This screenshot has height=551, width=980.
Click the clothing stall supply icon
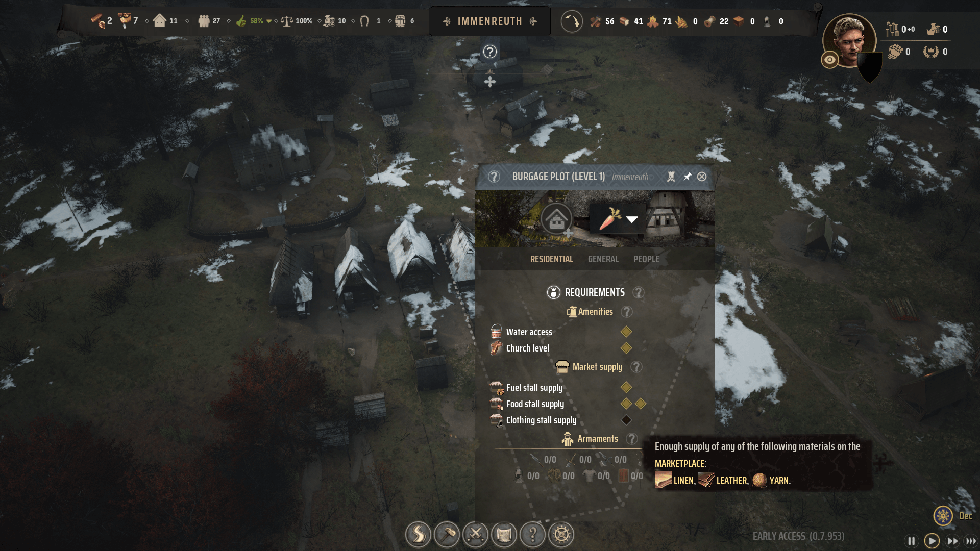click(x=496, y=420)
